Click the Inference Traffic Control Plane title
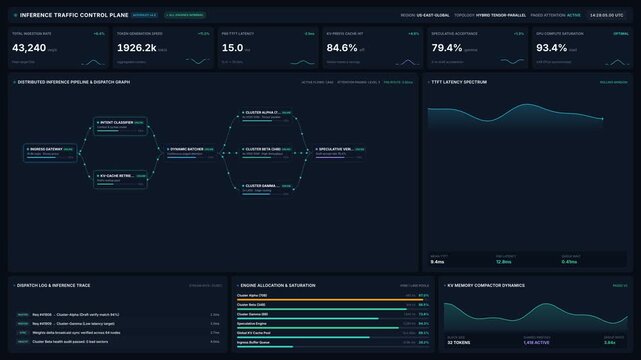Image resolution: width=641 pixels, height=360 pixels. coord(74,15)
